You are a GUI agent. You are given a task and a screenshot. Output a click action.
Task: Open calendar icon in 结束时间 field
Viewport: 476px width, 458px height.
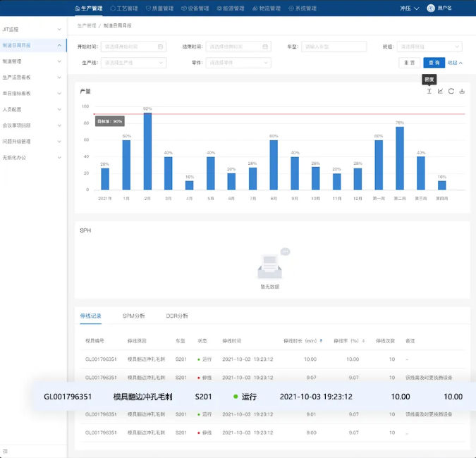[x=265, y=47]
